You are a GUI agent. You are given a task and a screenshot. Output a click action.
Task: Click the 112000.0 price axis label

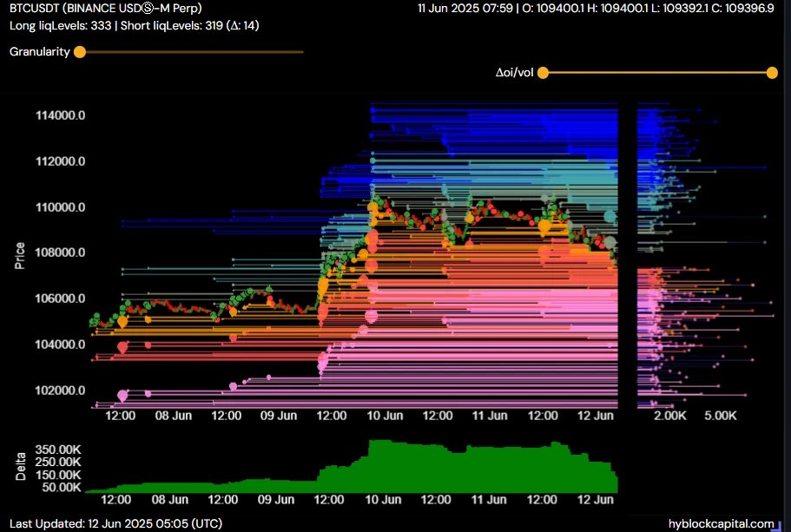pos(60,161)
